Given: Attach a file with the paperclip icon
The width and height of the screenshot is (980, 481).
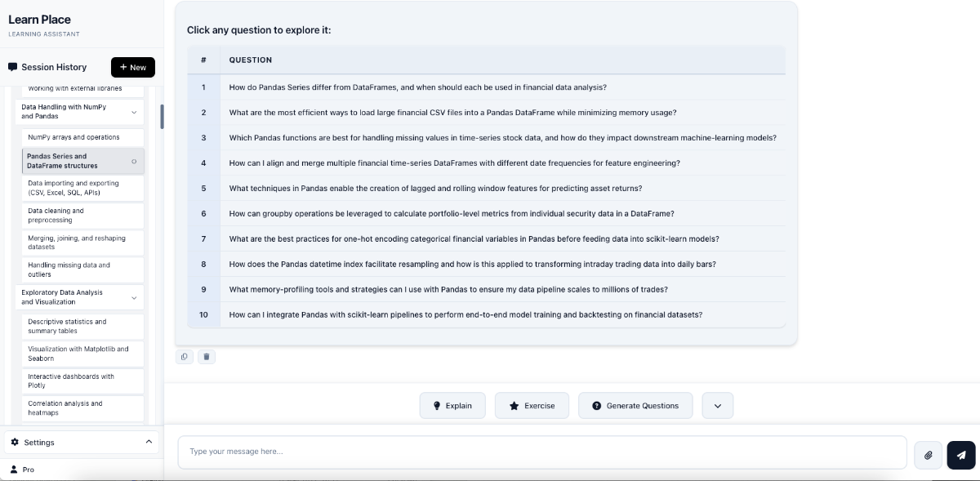Looking at the screenshot, I should 928,455.
